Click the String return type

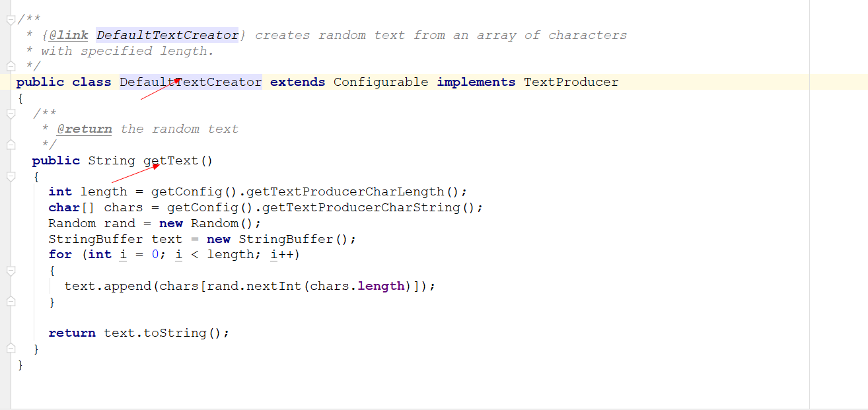click(112, 160)
